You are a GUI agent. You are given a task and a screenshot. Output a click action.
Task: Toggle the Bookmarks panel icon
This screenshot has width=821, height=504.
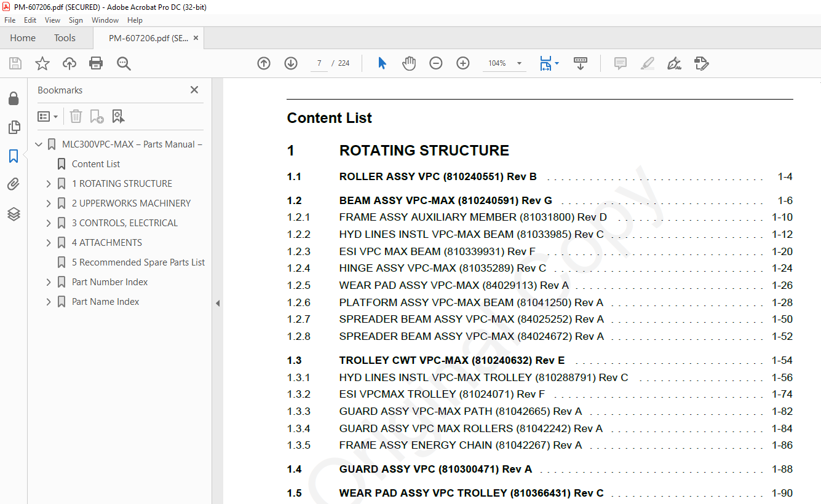coord(14,156)
